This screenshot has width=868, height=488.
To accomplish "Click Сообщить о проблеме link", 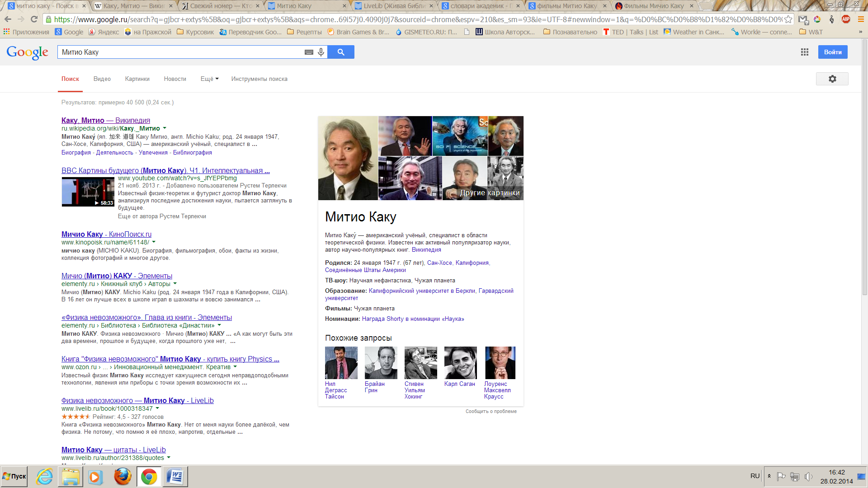I will [491, 411].
